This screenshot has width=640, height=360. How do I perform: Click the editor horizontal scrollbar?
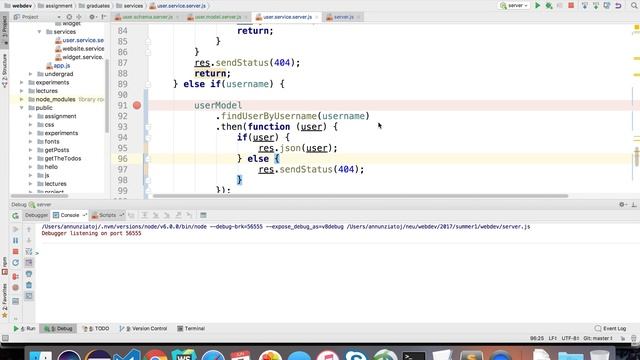pos(360,196)
